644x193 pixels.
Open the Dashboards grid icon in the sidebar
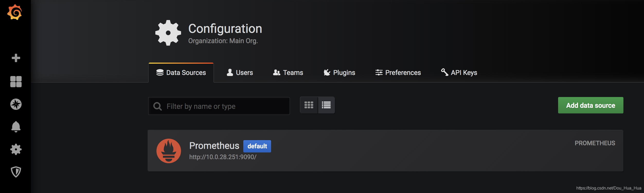16,82
